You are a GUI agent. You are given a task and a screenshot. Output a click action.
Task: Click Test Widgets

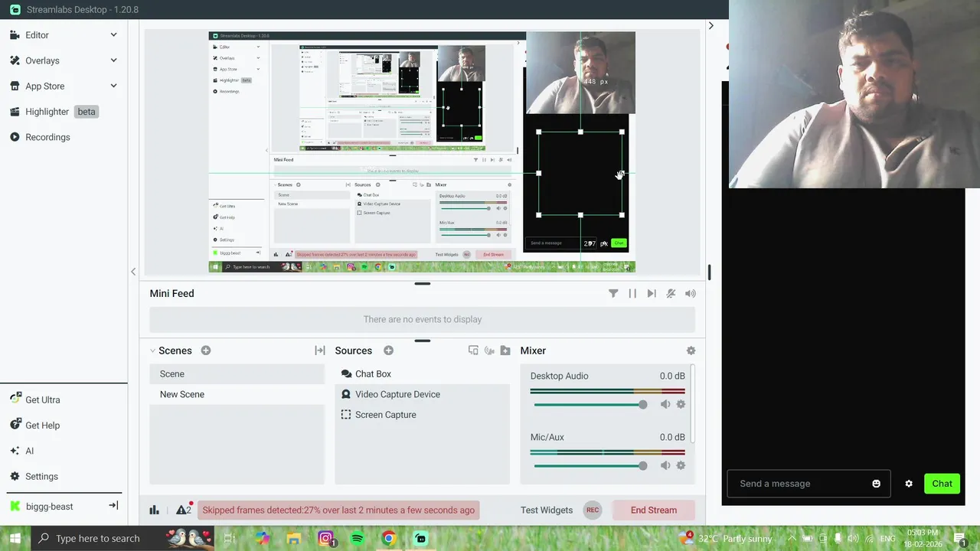coord(547,510)
